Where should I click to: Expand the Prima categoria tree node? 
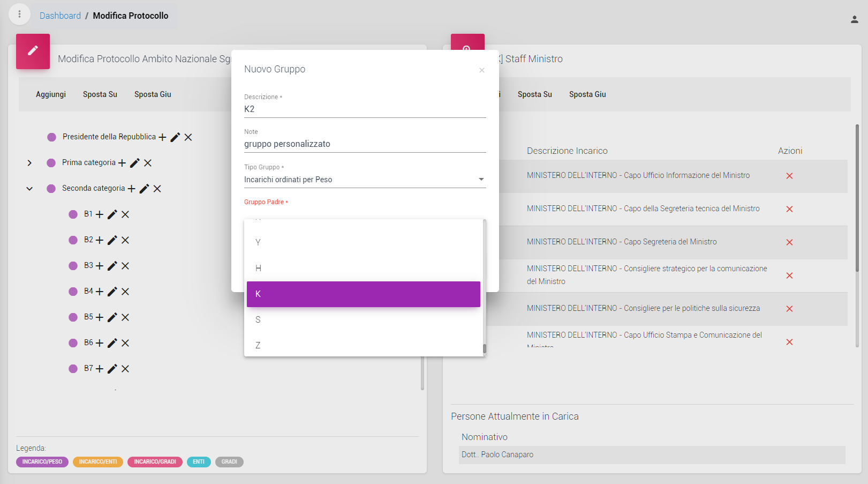click(x=29, y=163)
